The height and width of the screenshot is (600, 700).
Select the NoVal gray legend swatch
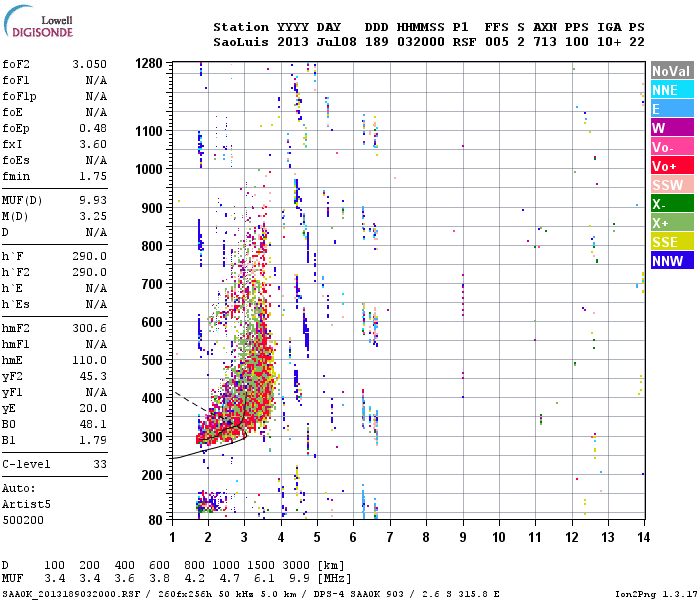pyautogui.click(x=672, y=71)
